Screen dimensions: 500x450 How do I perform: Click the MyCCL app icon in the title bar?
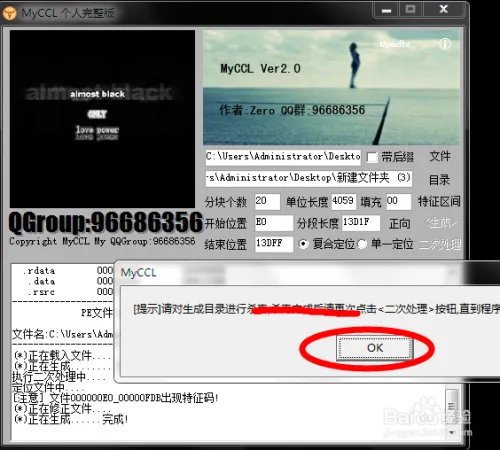[9, 13]
